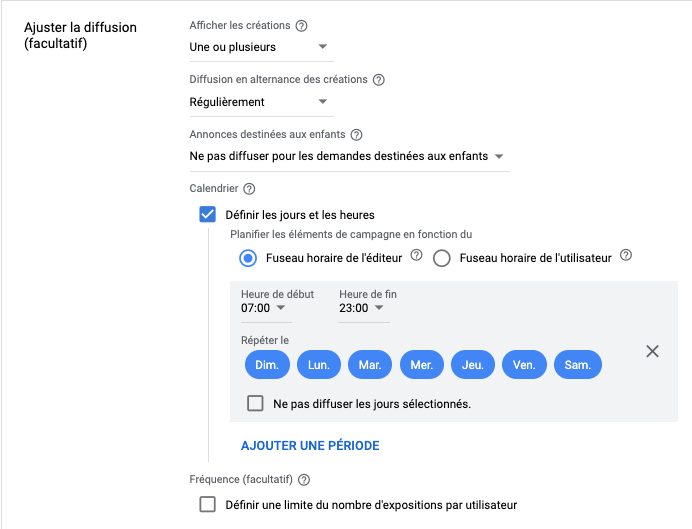Remove the period with the X icon
The image size is (692, 529).
[x=652, y=352]
